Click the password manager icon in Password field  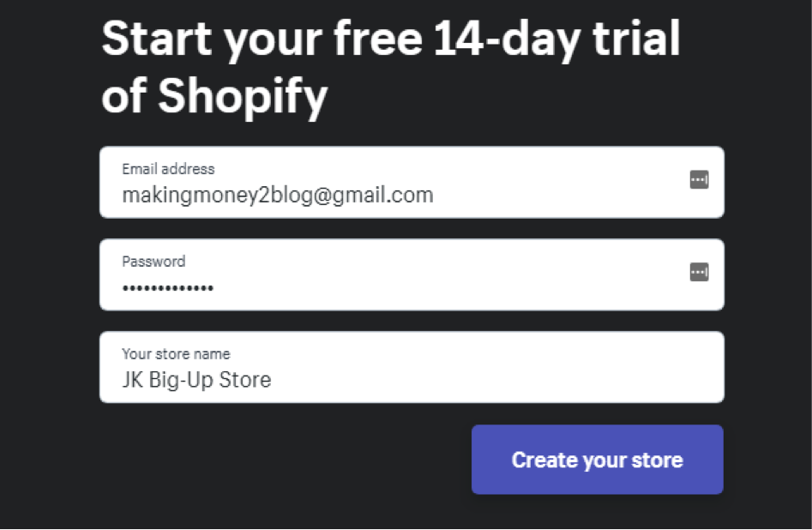(x=699, y=273)
